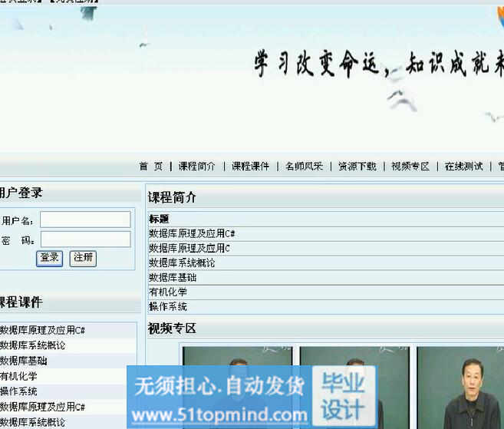Play the second lecture video thumbnail
The image size is (504, 429).
(x=354, y=388)
